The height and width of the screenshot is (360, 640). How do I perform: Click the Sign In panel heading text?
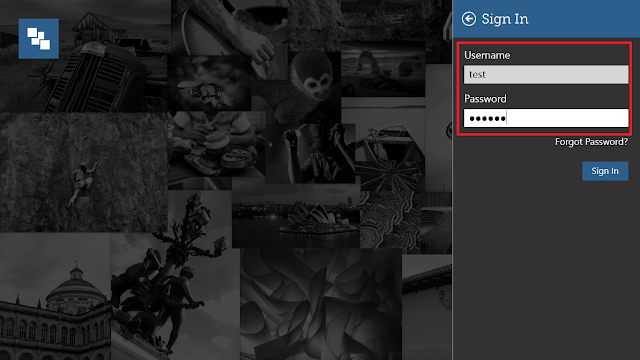coord(504,19)
